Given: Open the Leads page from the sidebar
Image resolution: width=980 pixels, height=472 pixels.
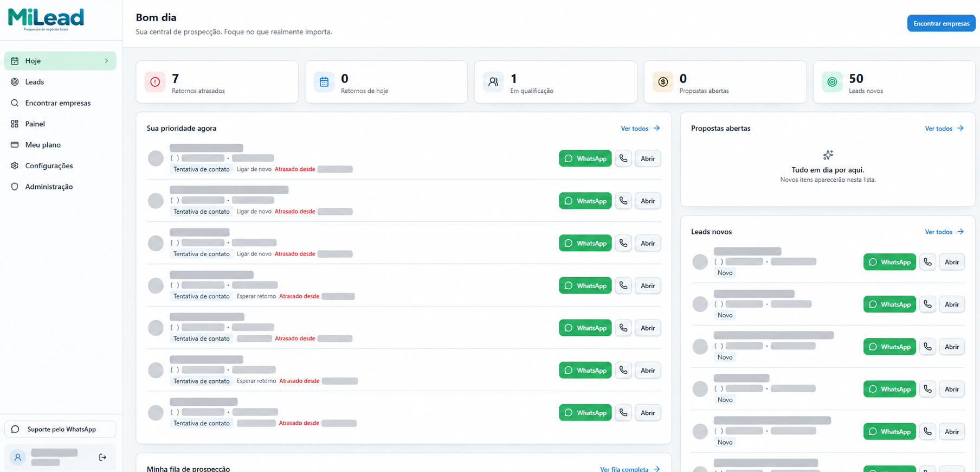Looking at the screenshot, I should click(x=60, y=82).
